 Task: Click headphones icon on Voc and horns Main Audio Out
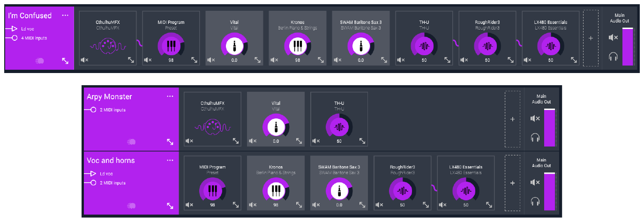(535, 202)
